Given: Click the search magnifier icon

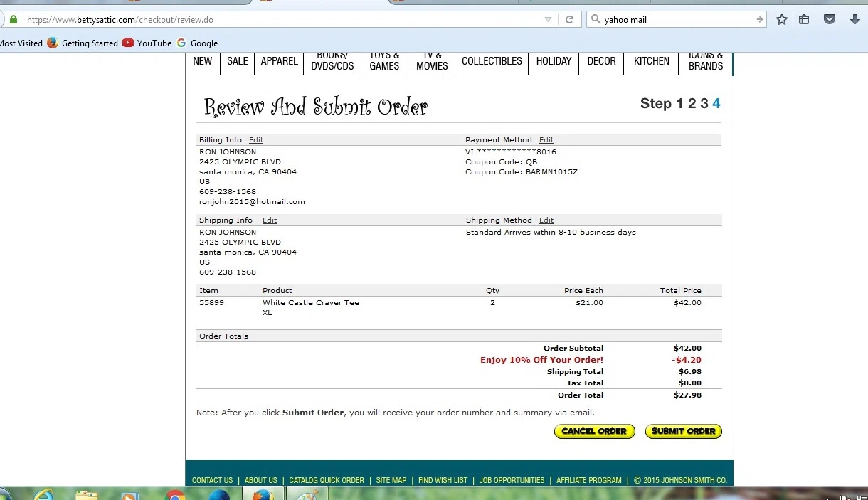Looking at the screenshot, I should 595,20.
